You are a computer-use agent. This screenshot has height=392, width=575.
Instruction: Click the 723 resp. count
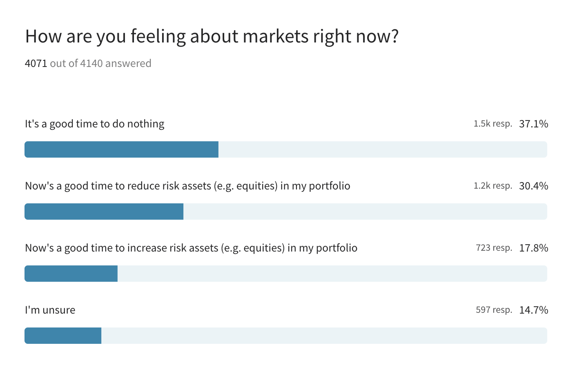[x=494, y=248]
